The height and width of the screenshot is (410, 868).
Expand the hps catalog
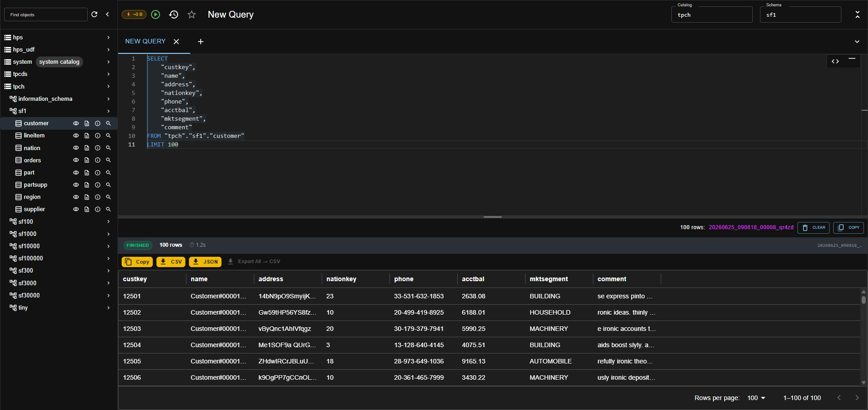click(x=108, y=38)
